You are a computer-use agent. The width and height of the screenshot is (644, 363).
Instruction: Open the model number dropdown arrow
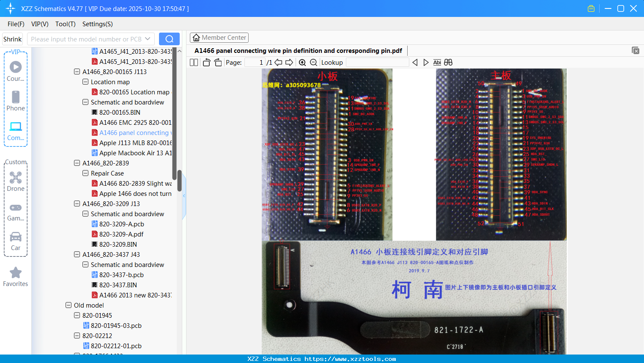click(x=148, y=39)
